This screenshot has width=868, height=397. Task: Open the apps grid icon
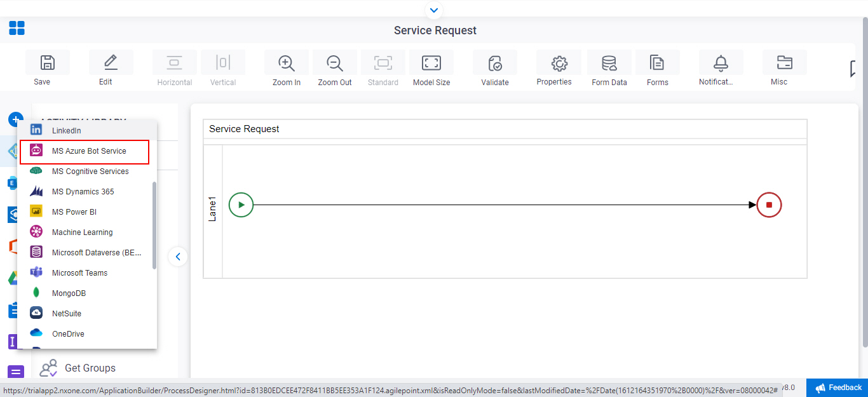17,28
